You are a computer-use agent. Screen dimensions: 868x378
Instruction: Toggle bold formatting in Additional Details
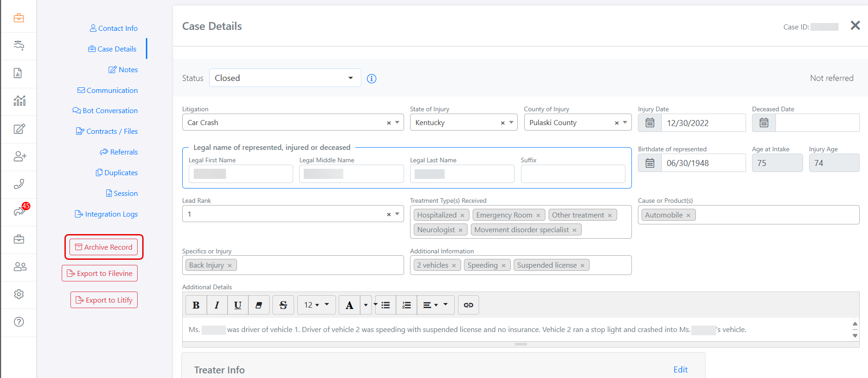coord(196,305)
